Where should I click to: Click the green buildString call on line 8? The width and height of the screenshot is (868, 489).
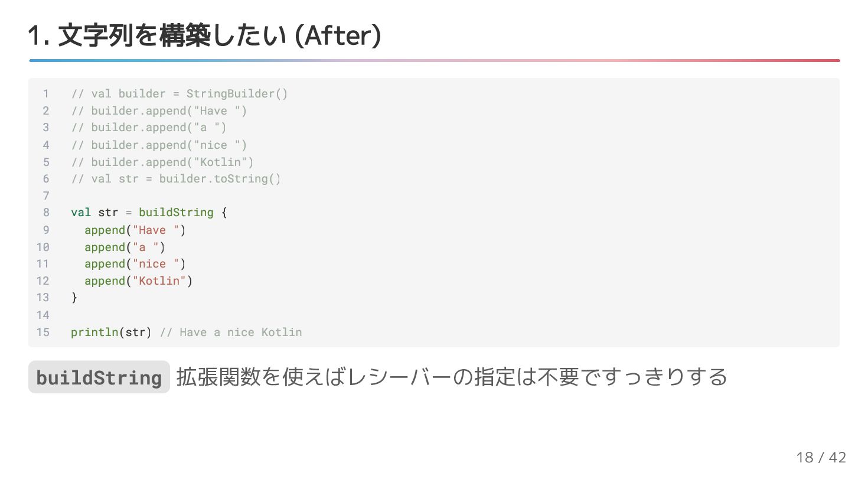click(176, 213)
